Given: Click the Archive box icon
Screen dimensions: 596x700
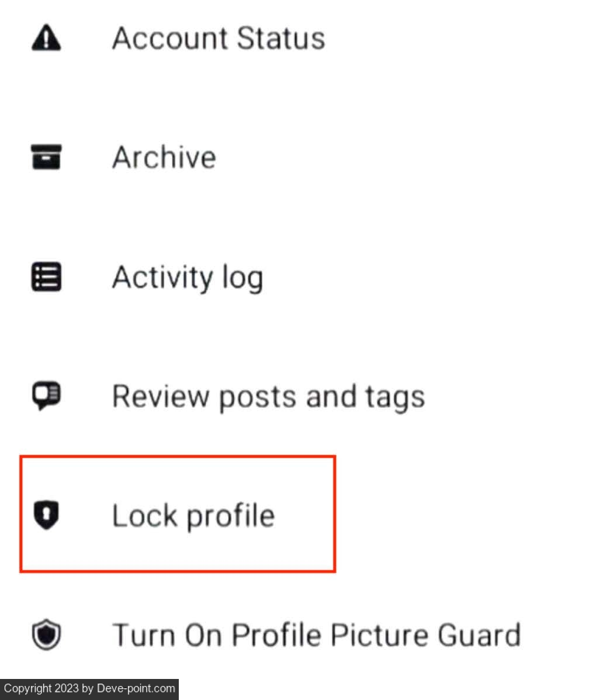Looking at the screenshot, I should coord(46,158).
